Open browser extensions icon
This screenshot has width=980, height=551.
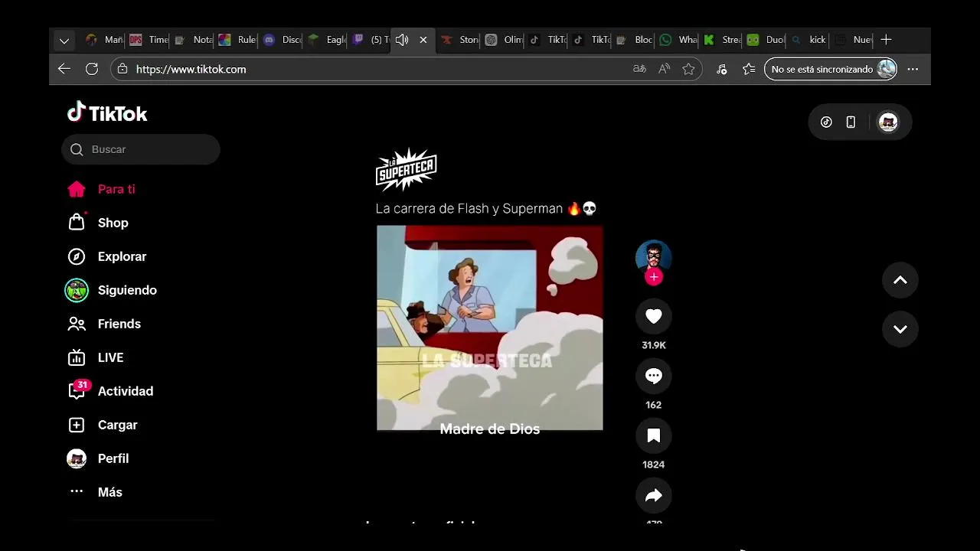pos(721,69)
